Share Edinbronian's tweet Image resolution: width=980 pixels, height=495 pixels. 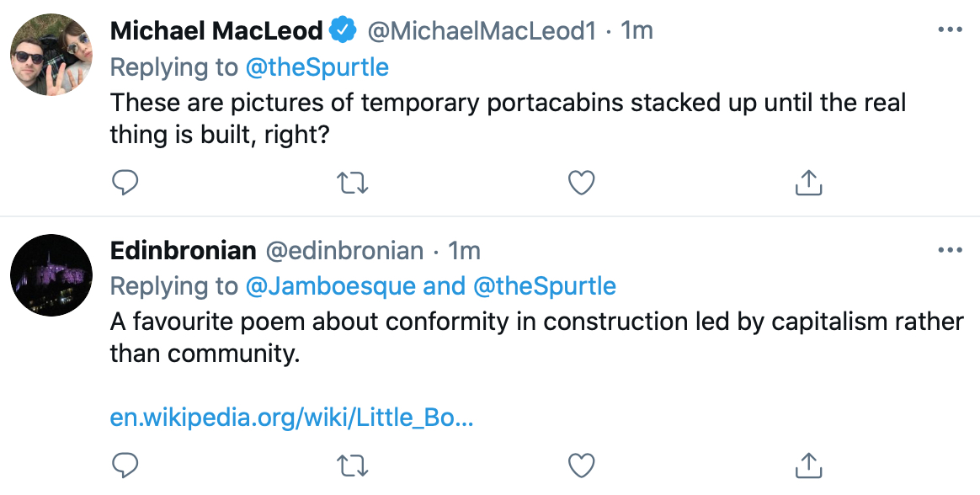(x=808, y=465)
